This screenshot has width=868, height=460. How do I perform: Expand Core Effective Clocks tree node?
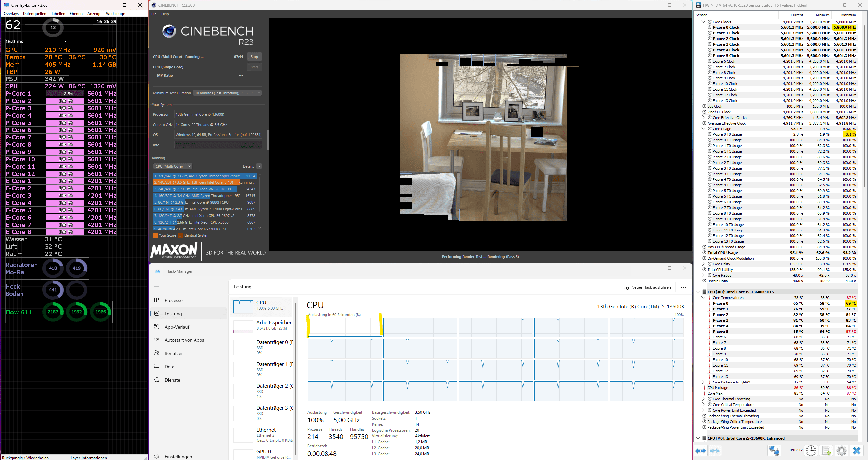pos(703,118)
